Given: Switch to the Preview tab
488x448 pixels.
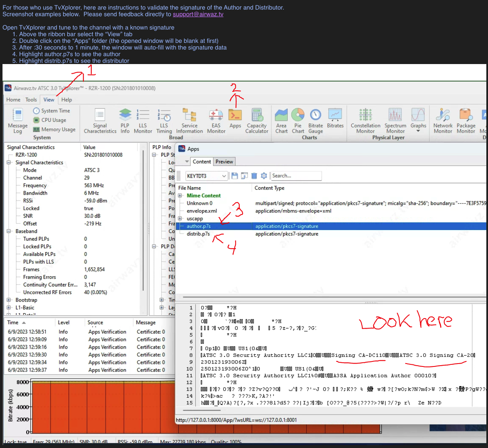Looking at the screenshot, I should pyautogui.click(x=224, y=162).
